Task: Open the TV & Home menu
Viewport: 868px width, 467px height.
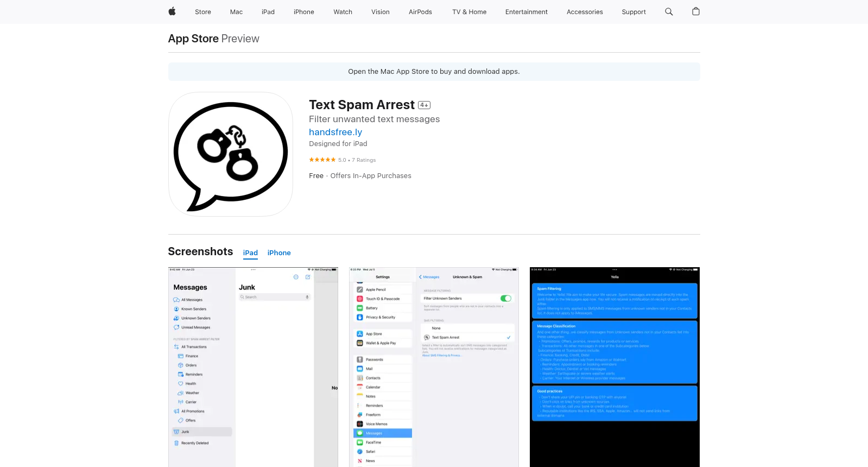Action: point(470,12)
